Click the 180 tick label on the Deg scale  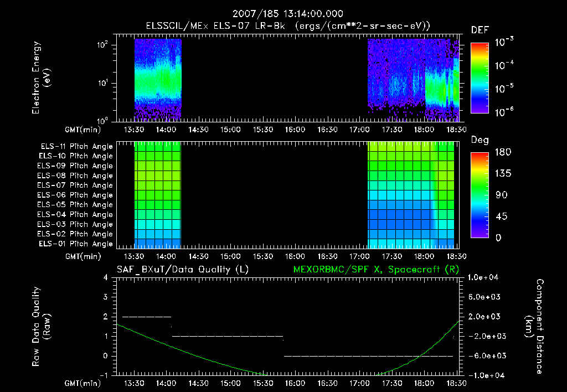(x=503, y=152)
